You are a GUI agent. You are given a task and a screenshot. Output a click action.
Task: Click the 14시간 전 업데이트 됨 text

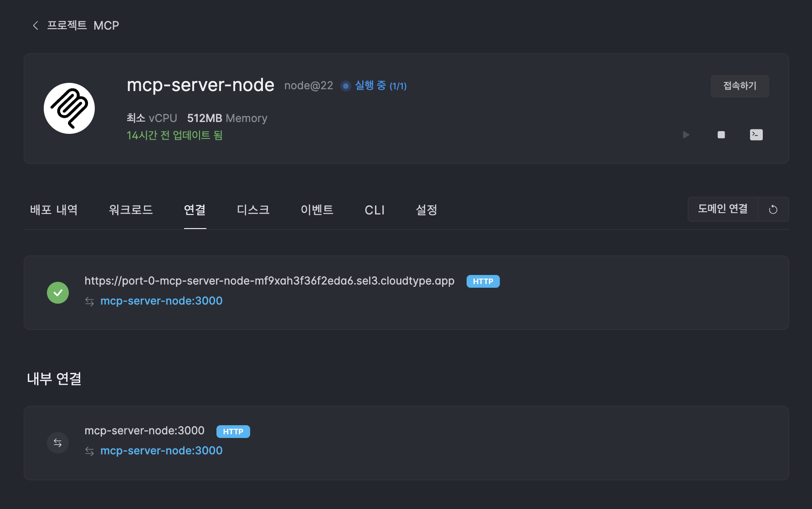pos(175,135)
